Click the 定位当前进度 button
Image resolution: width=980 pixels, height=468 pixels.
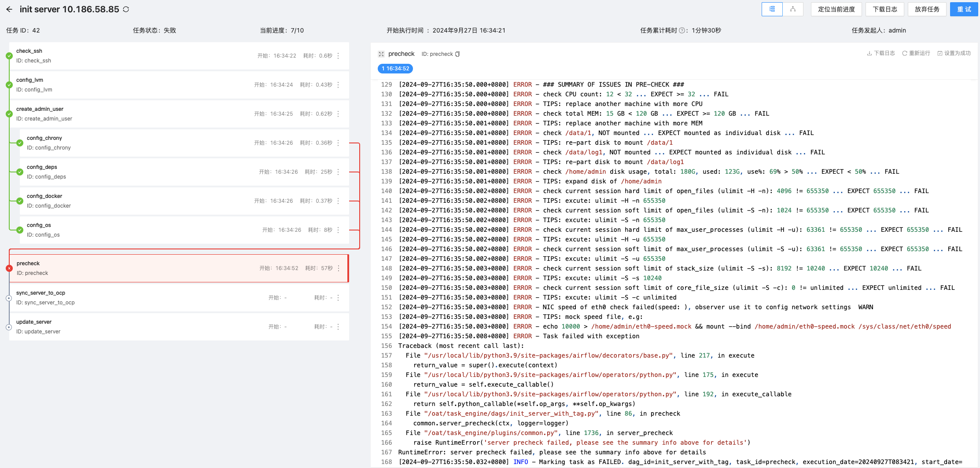point(836,9)
